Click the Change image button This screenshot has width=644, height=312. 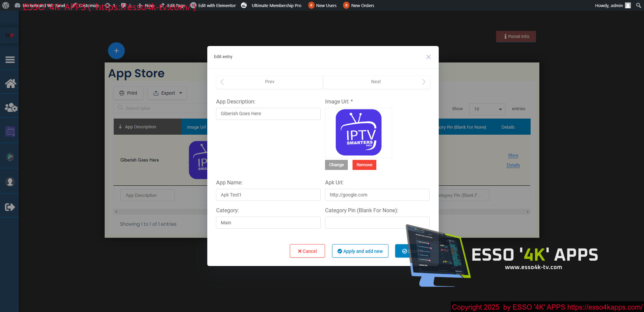click(x=336, y=165)
